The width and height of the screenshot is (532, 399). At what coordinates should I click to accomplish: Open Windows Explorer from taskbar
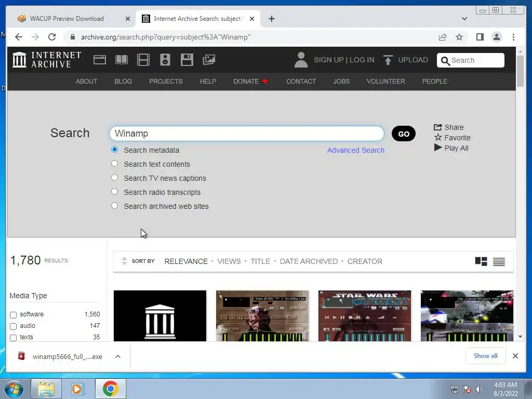point(46,389)
